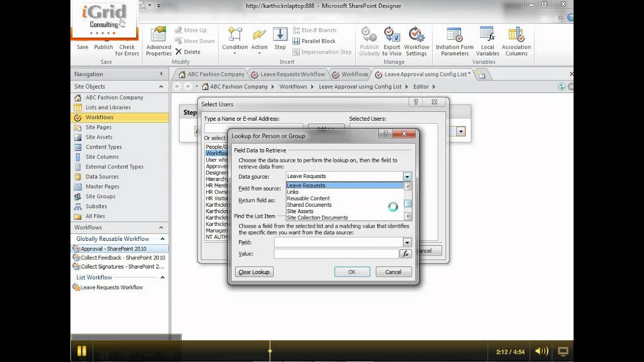Open Lists and Libraries in navigation

click(108, 107)
